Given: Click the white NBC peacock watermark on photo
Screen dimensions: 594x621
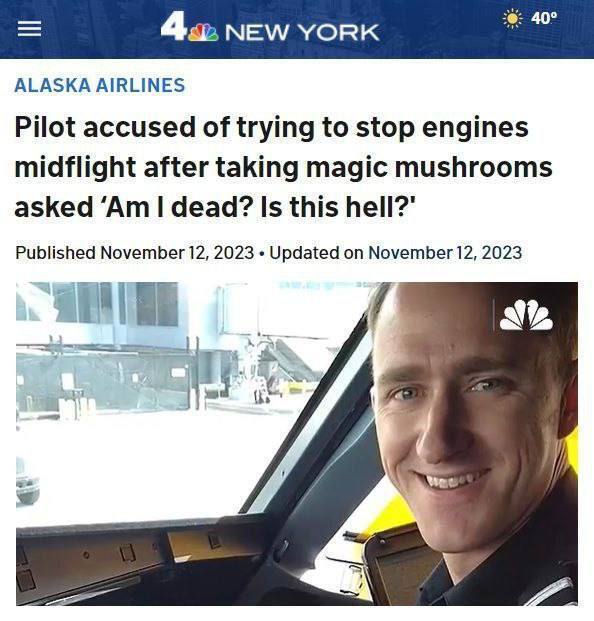Looking at the screenshot, I should pyautogui.click(x=526, y=315).
